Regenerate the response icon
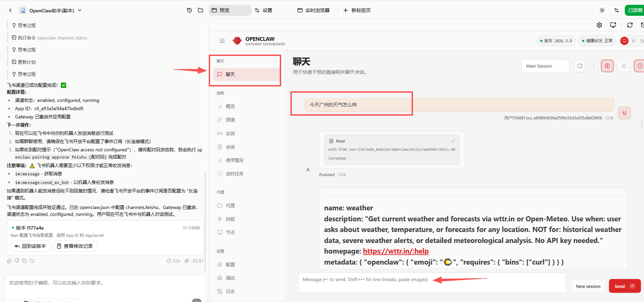This screenshot has height=302, width=644. [x=32, y=261]
